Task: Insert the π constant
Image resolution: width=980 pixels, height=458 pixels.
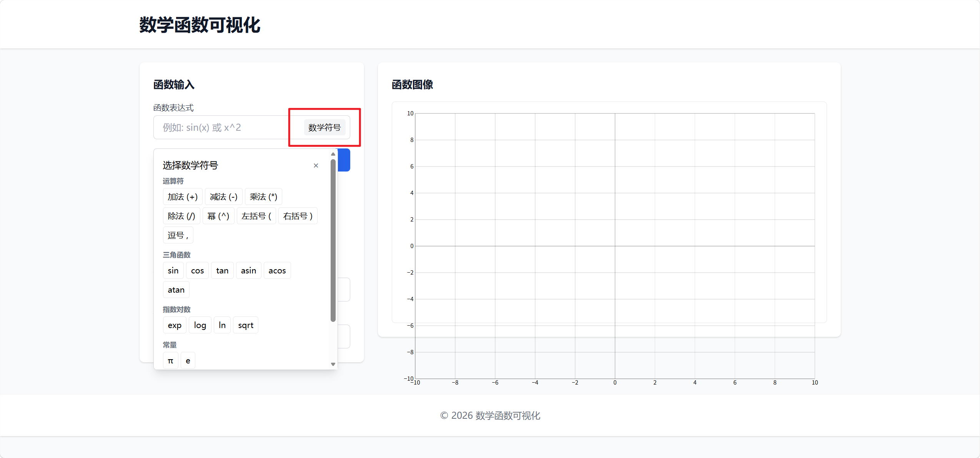Action: pos(170,361)
